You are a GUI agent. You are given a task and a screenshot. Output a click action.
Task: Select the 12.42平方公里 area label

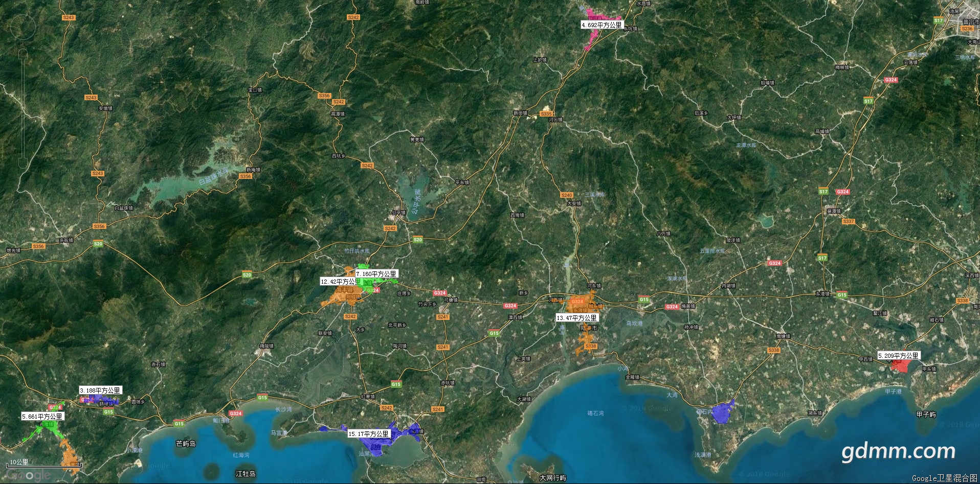[x=341, y=282]
